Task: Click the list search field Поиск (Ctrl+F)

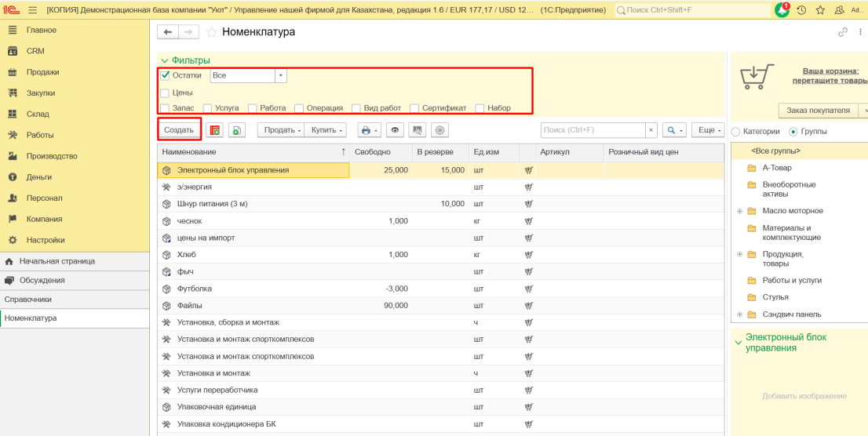Action: pos(593,130)
